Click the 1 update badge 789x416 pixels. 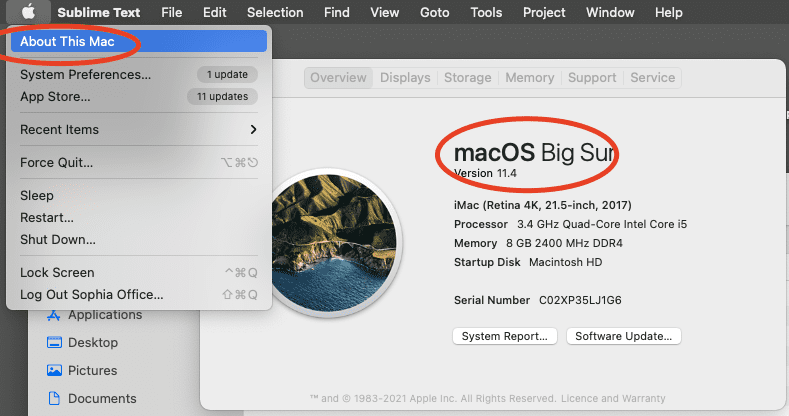(227, 74)
